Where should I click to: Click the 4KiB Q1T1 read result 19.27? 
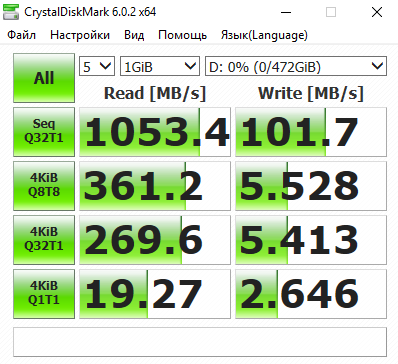[x=155, y=294]
